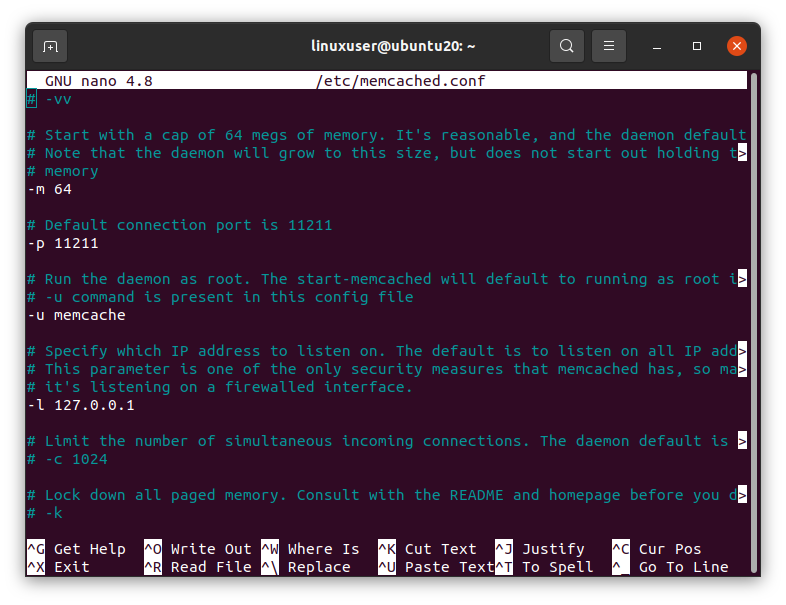Click the '# memory' comment line

coord(63,171)
